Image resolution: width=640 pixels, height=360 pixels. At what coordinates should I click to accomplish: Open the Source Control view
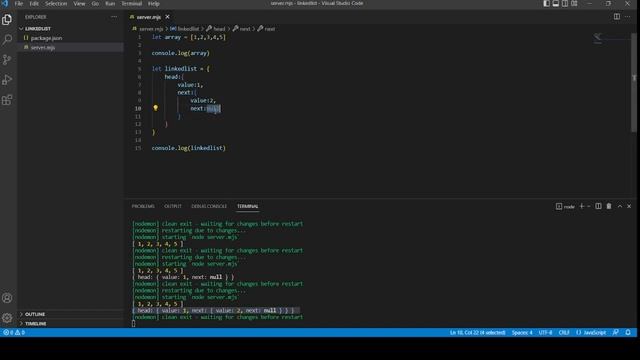7,60
